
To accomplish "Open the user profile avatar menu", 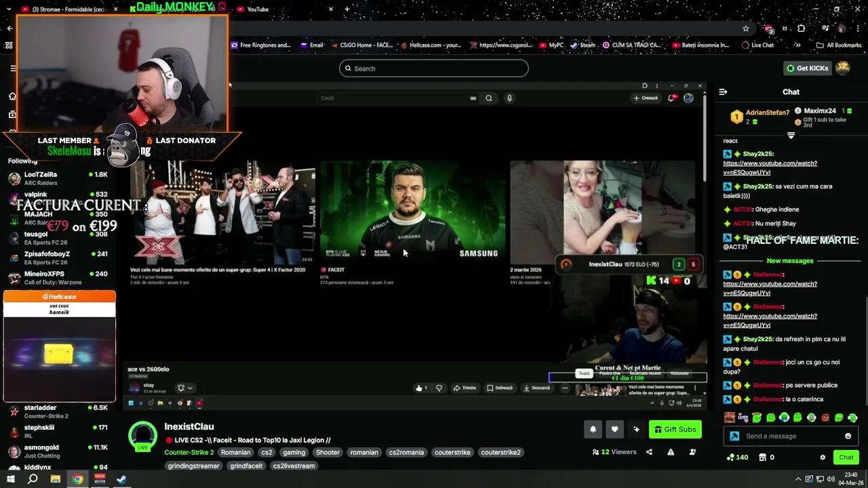I will [x=843, y=68].
